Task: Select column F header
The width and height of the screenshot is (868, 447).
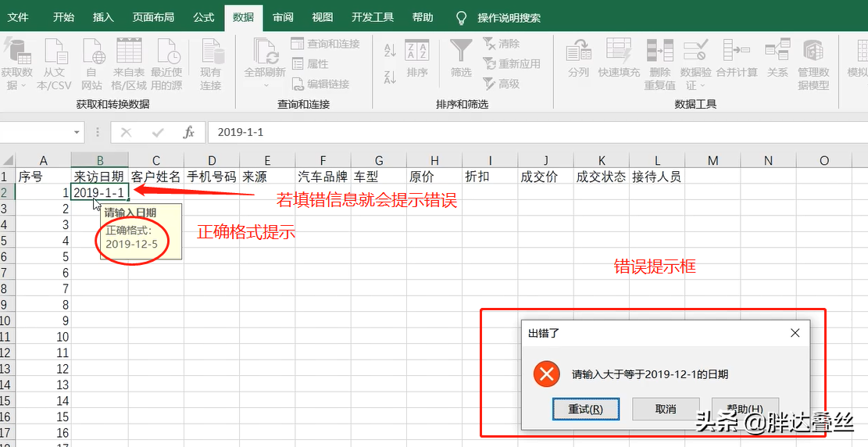Action: pyautogui.click(x=323, y=161)
